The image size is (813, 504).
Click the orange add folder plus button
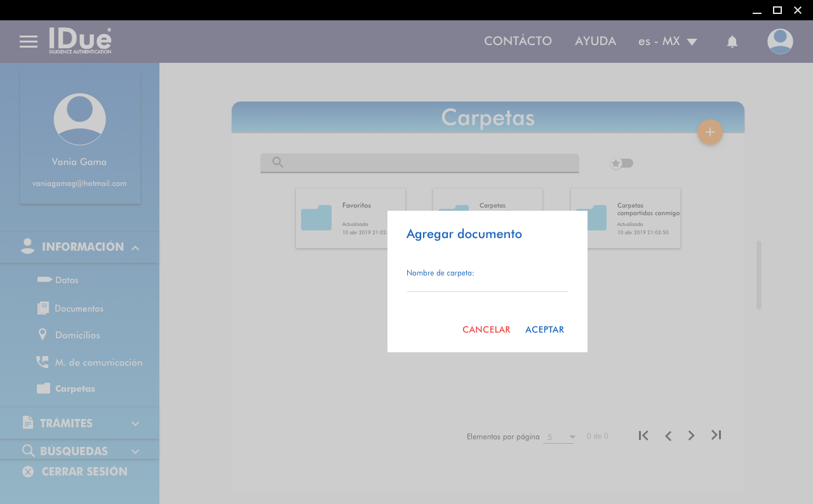[709, 132]
